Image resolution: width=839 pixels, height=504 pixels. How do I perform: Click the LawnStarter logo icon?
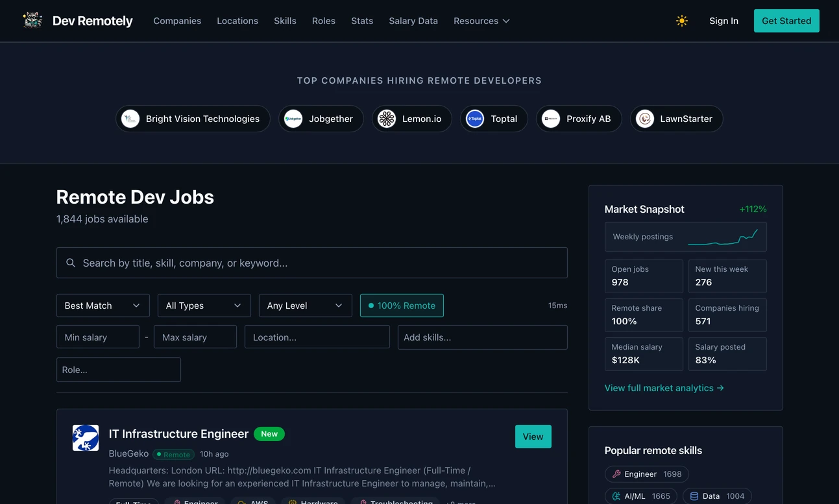coord(645,119)
